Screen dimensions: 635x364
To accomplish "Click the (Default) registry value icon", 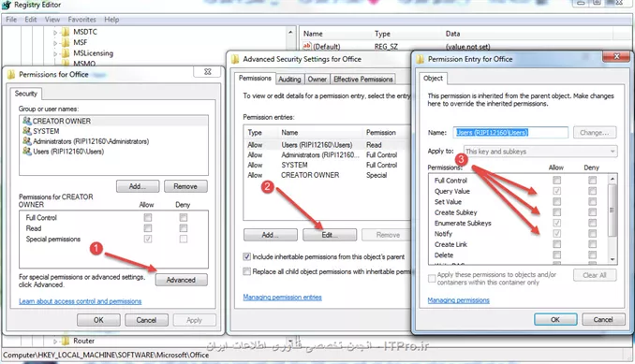I will (307, 47).
